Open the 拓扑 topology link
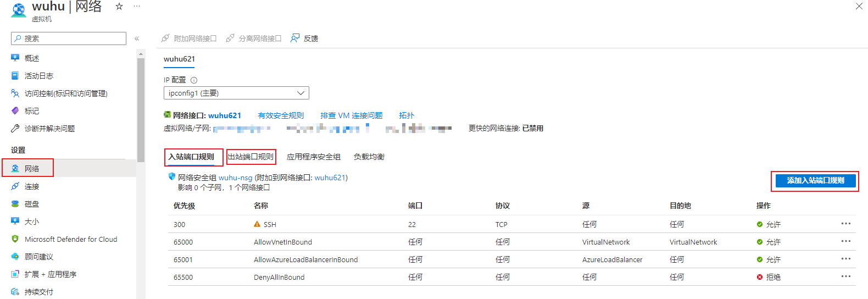The height and width of the screenshot is (299, 868). [x=407, y=115]
